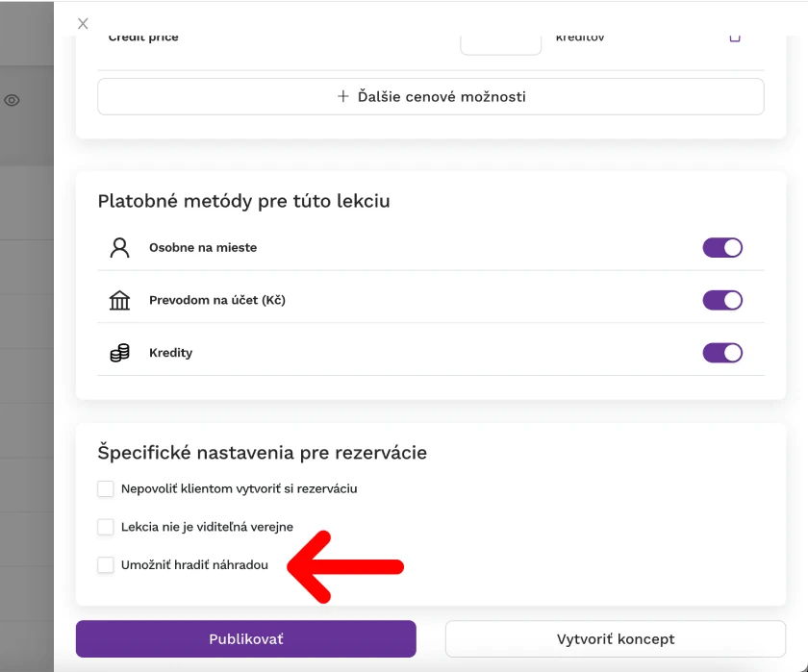This screenshot has width=808, height=672.
Task: Click the Umožniť hradiť náhradou label text
Action: click(x=194, y=565)
